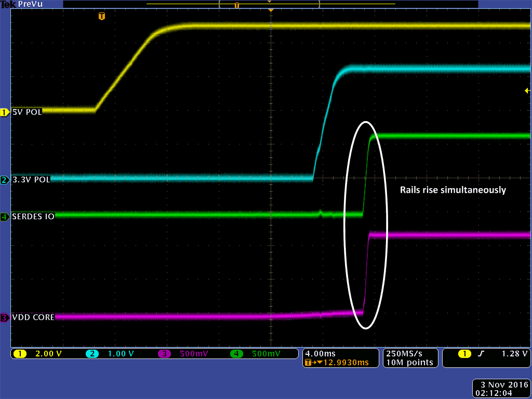532x399 pixels.
Task: Click the rising edge trigger slope icon
Action: point(481,354)
